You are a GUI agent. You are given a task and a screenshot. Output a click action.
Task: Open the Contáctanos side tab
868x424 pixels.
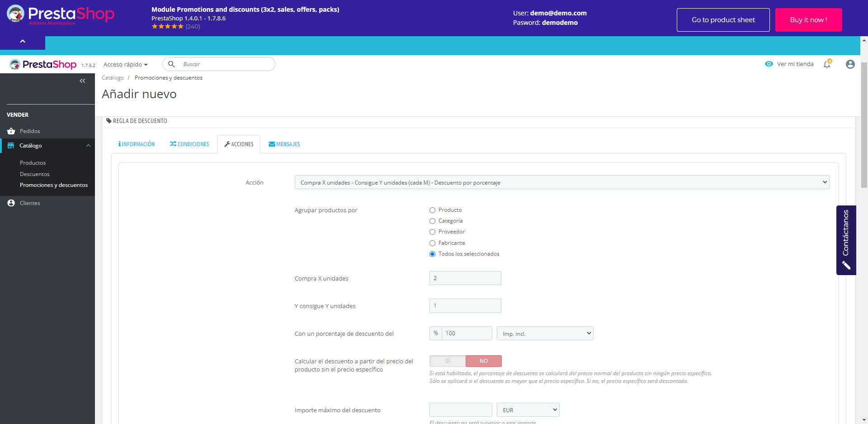click(846, 240)
